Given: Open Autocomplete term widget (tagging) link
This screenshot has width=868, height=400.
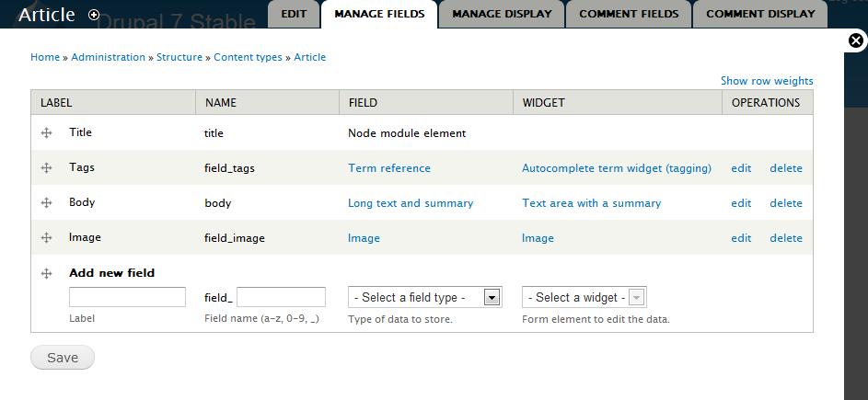Looking at the screenshot, I should pos(617,168).
